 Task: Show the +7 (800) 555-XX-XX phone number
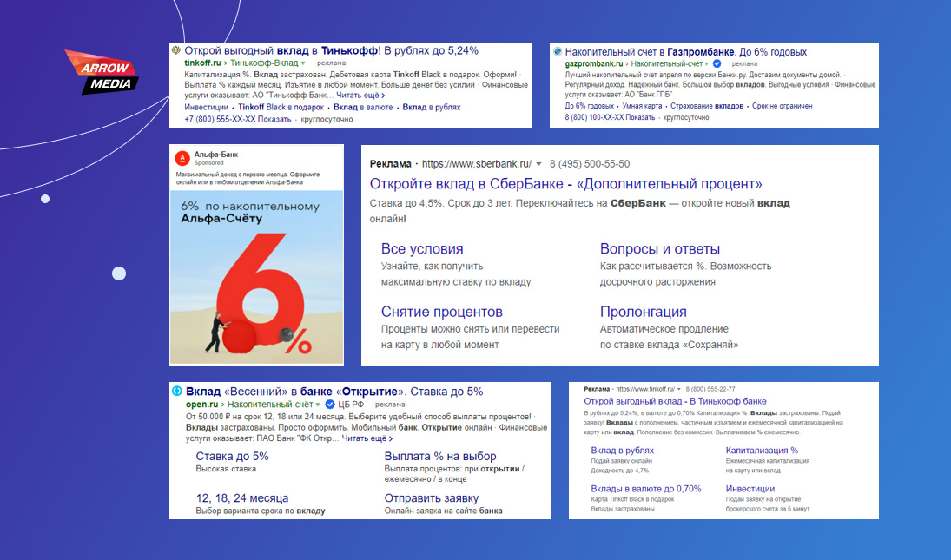(x=238, y=120)
